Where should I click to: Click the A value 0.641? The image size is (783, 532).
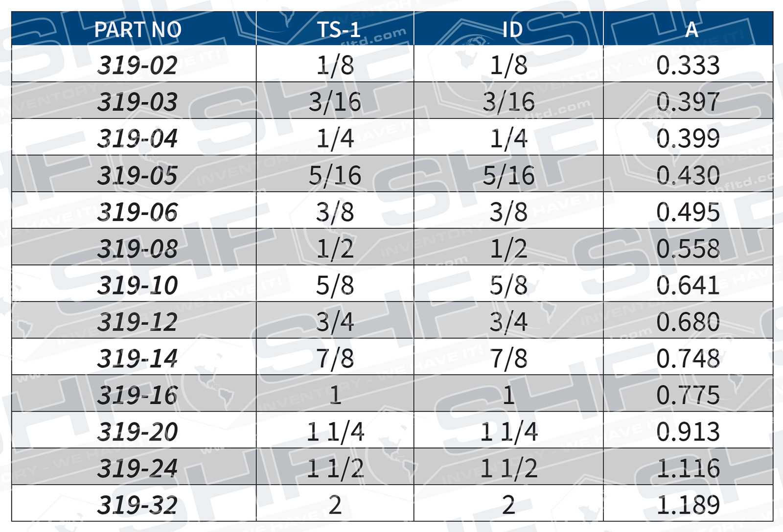(688, 285)
